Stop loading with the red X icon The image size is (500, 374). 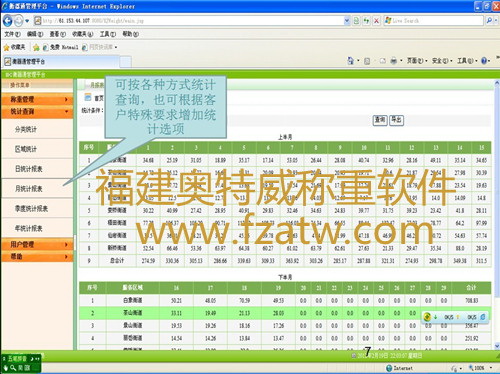point(376,21)
